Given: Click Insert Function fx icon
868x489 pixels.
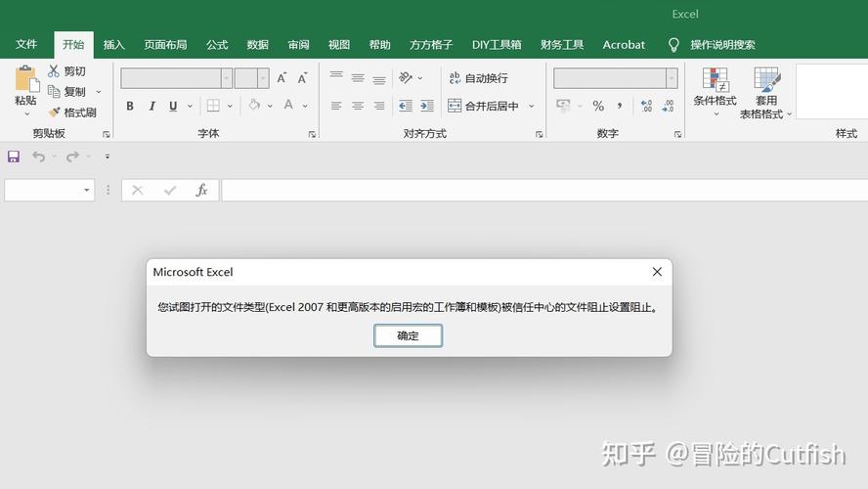Looking at the screenshot, I should 201,191.
